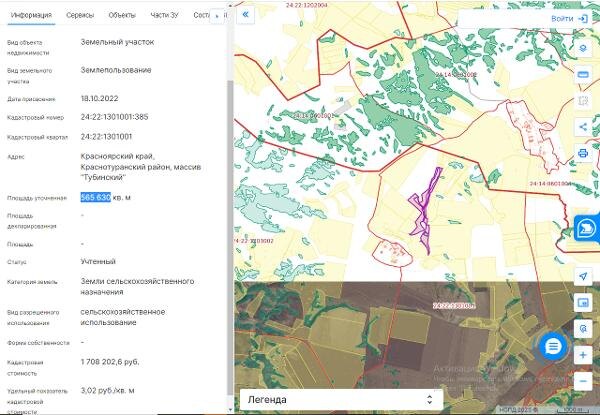Expand the Легенда dropdown
600x415 pixels.
[x=341, y=400]
